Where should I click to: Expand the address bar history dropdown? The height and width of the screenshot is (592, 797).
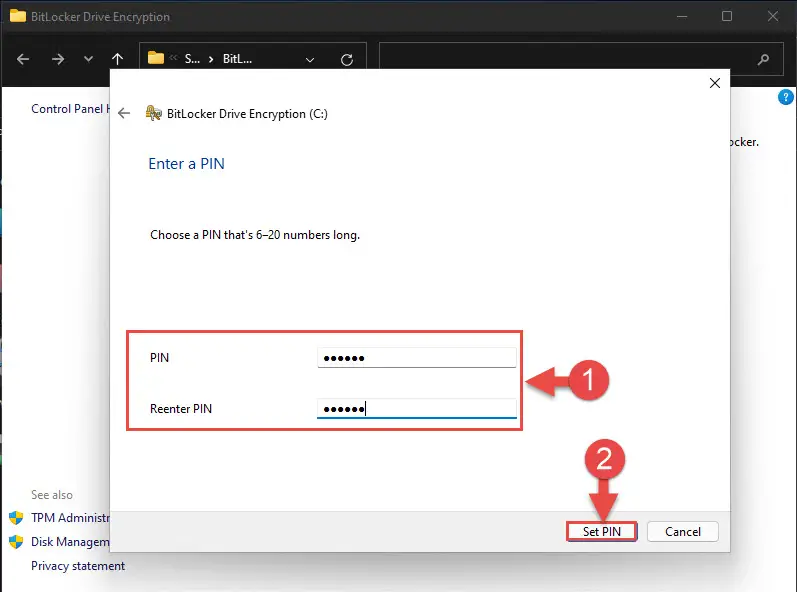tap(310, 60)
